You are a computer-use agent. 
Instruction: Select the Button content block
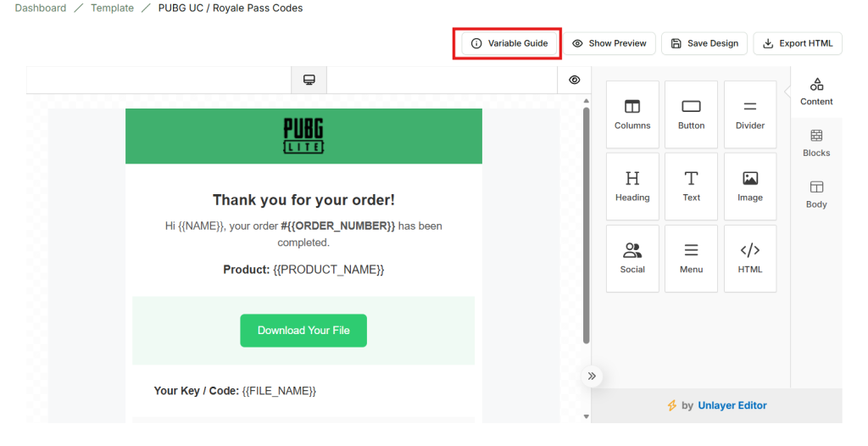(x=691, y=114)
